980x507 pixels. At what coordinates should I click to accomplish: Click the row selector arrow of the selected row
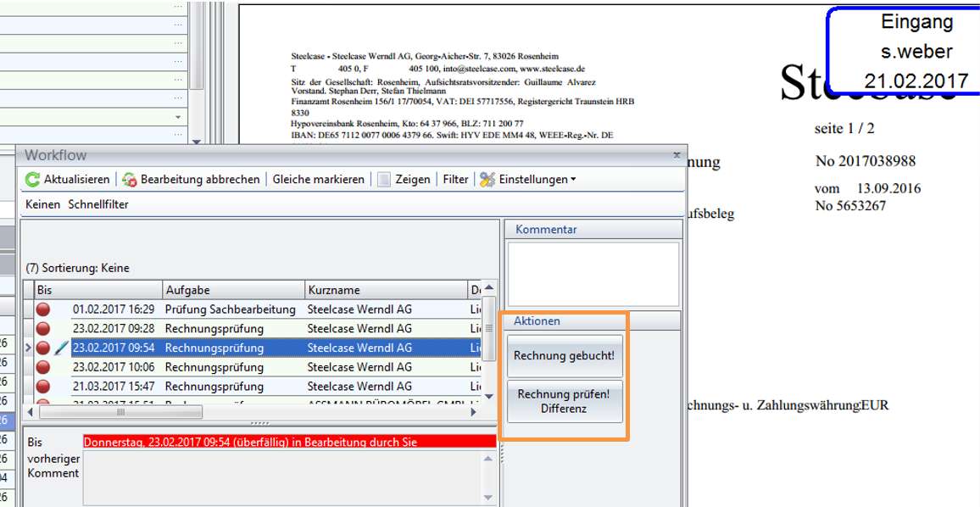[28, 348]
